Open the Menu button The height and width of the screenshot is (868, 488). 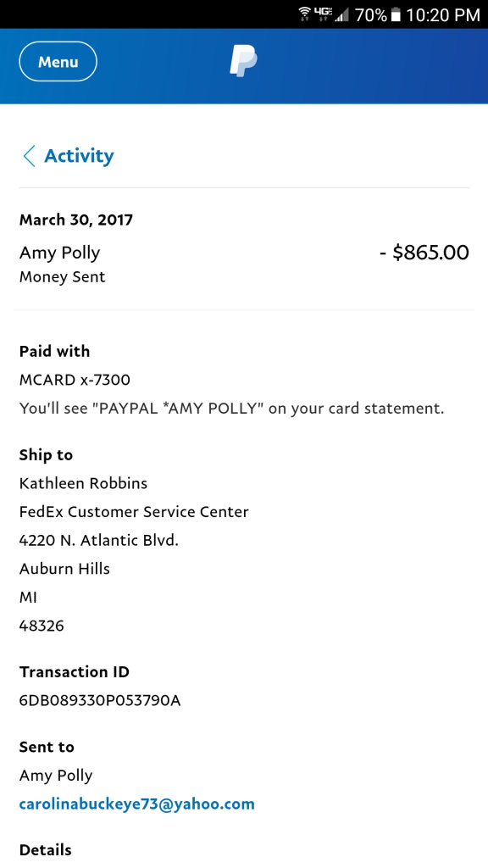point(58,62)
